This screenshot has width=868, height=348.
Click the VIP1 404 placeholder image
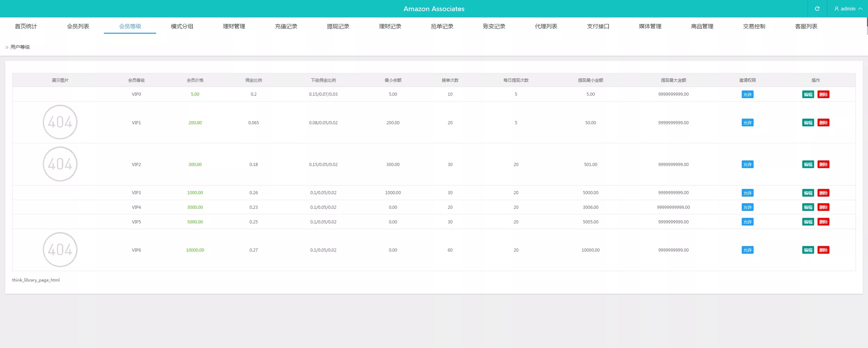60,122
